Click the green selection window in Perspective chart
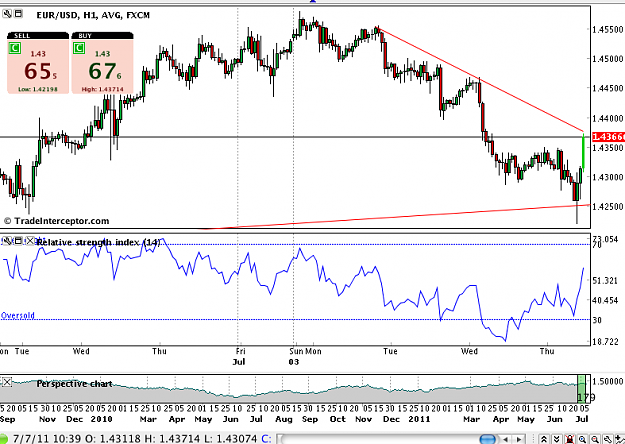Viewport: 625px width, 444px height. click(582, 389)
